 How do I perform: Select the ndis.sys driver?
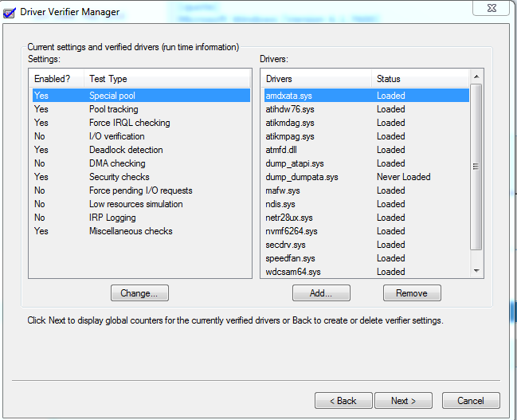pyautogui.click(x=366, y=204)
